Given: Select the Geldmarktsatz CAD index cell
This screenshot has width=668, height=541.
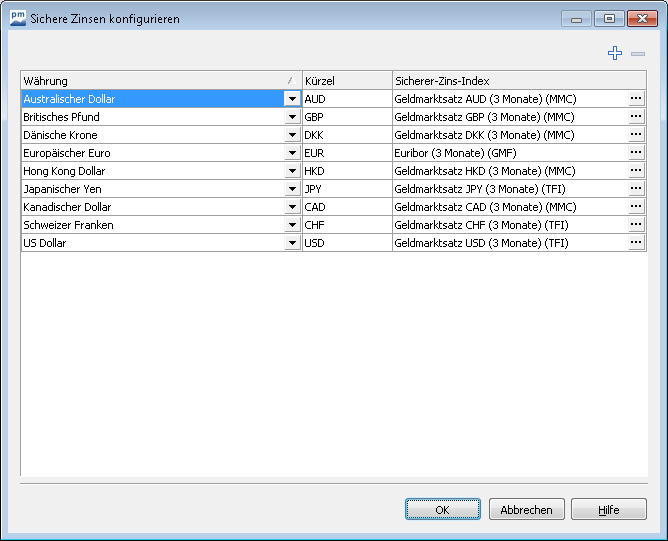Looking at the screenshot, I should (x=508, y=207).
